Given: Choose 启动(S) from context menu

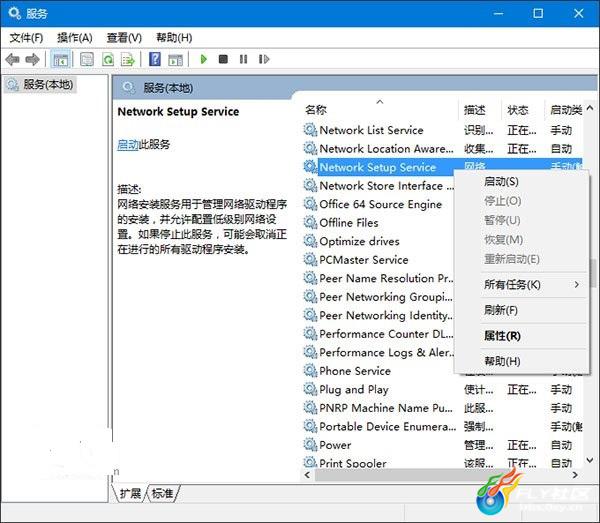Looking at the screenshot, I should coord(501,181).
